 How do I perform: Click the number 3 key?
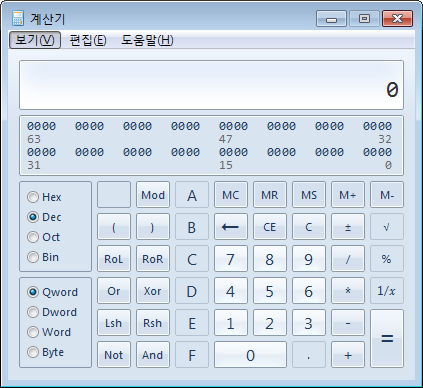309,323
